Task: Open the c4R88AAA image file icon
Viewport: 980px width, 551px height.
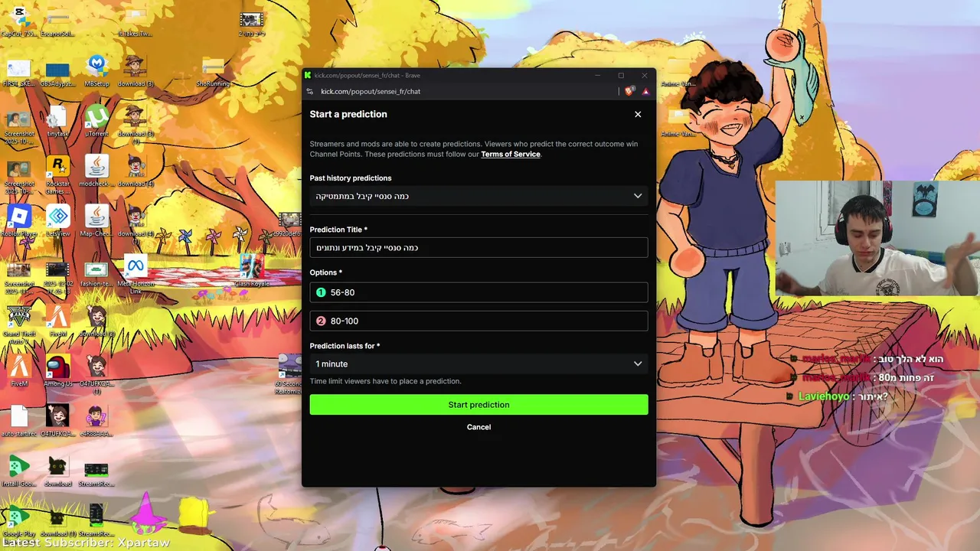Action: [96, 422]
